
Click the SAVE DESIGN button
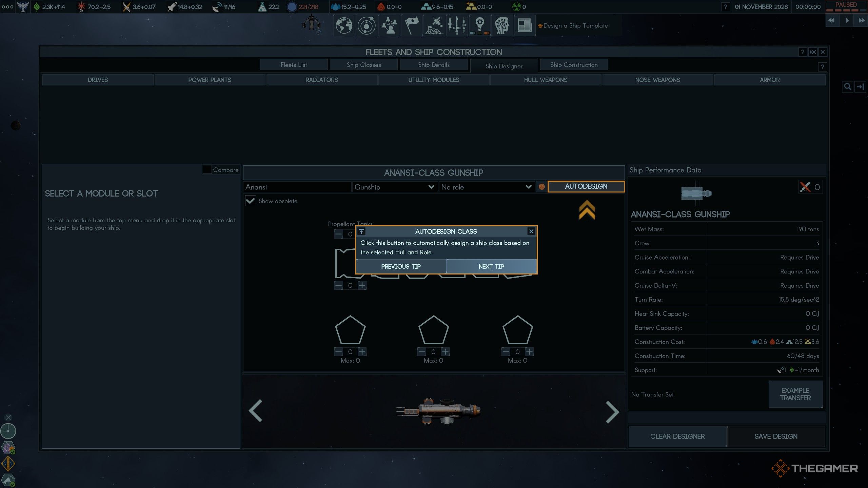(x=776, y=436)
